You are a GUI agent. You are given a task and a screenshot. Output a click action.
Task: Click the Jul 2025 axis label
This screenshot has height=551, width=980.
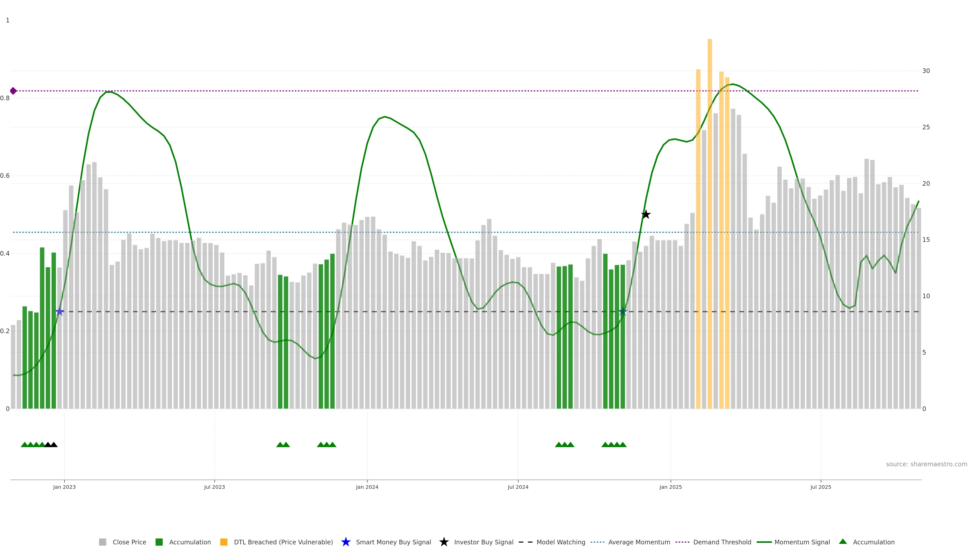(x=820, y=487)
